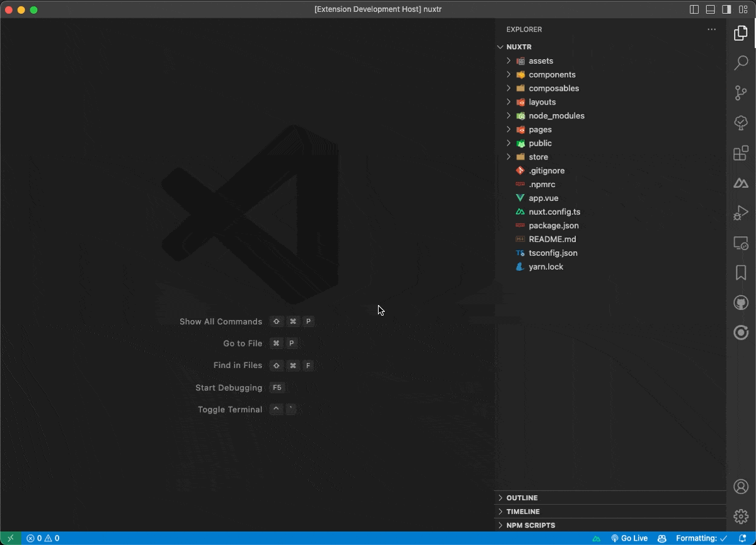Click the Vue icon of the app.vue file

pyautogui.click(x=520, y=198)
